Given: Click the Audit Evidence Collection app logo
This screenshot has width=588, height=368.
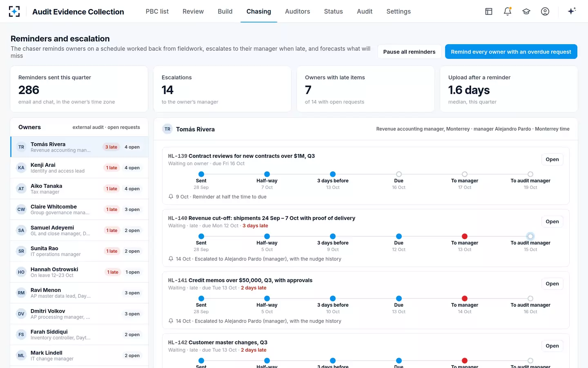Looking at the screenshot, I should tap(14, 11).
